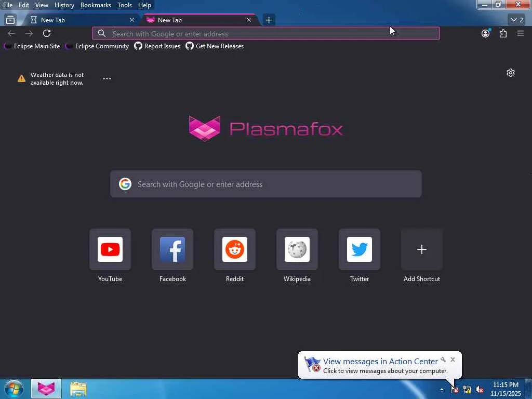Click the Google logo in search box
Viewport: 532px width, 399px height.
pyautogui.click(x=125, y=184)
